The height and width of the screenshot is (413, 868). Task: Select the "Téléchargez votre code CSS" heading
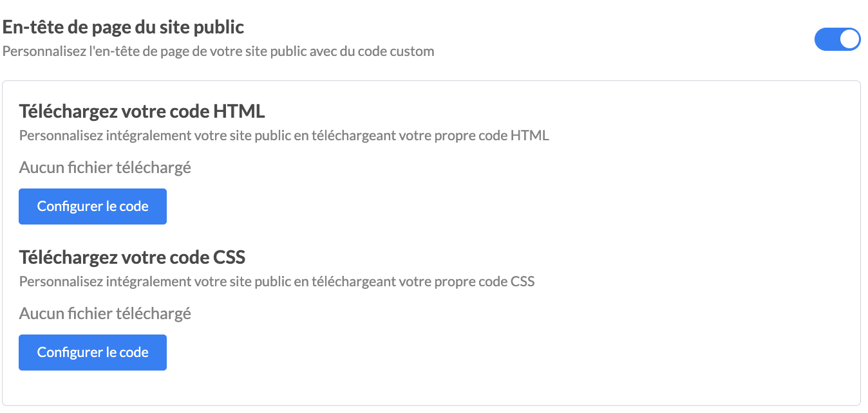tap(132, 257)
